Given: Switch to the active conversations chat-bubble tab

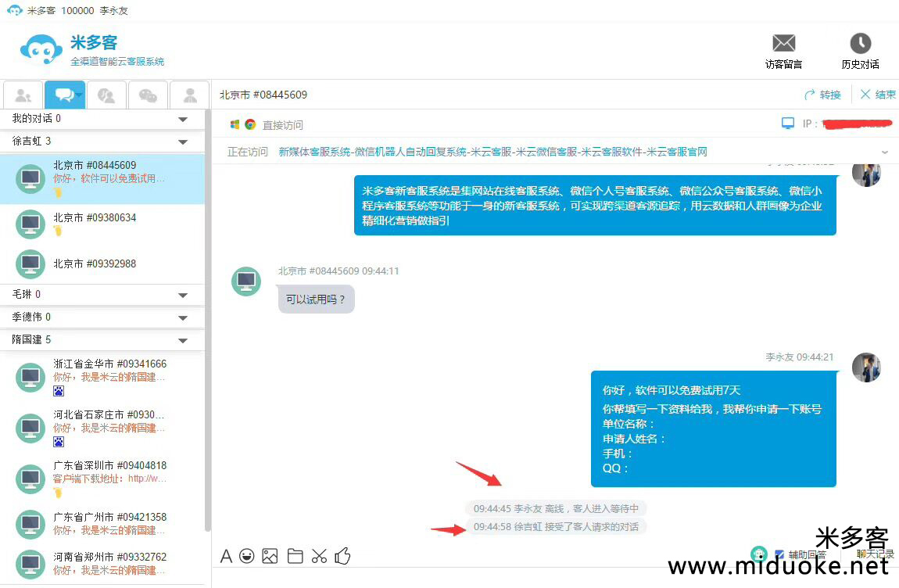Looking at the screenshot, I should (64, 95).
